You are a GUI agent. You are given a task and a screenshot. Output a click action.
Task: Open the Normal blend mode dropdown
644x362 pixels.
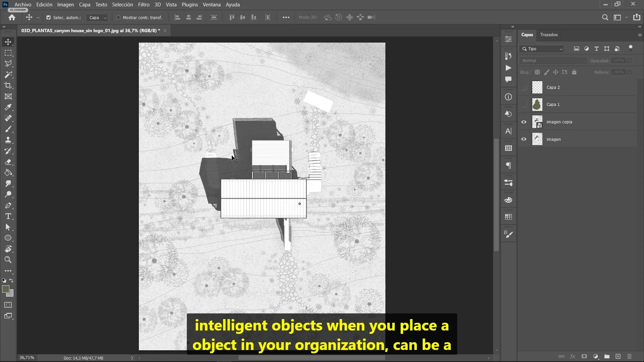coord(553,61)
